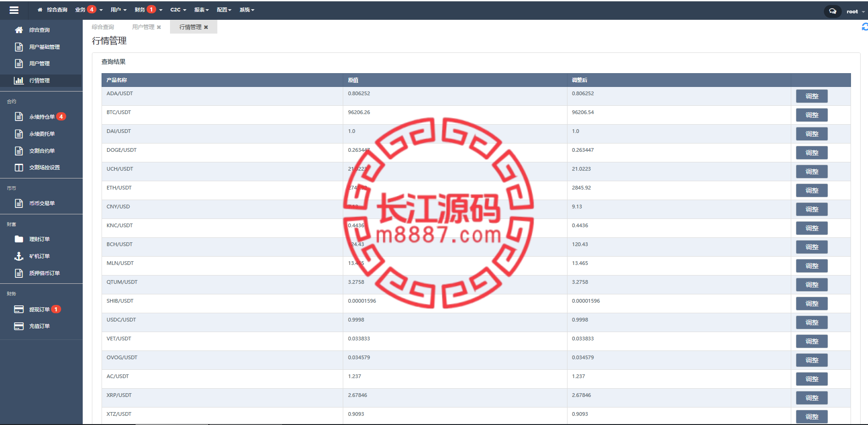The image size is (868, 425).
Task: Open the chat messages icon
Action: point(832,11)
